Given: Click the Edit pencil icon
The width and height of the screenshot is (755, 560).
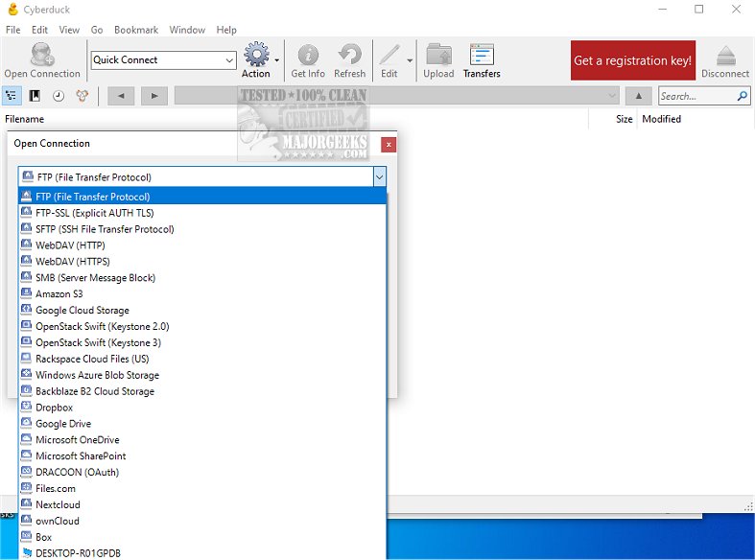Looking at the screenshot, I should coord(389,55).
